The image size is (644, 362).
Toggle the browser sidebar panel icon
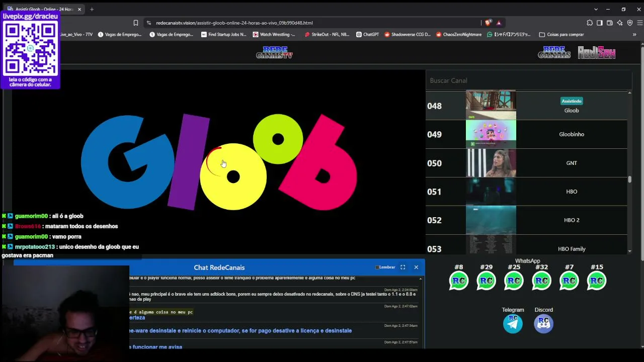(x=600, y=23)
